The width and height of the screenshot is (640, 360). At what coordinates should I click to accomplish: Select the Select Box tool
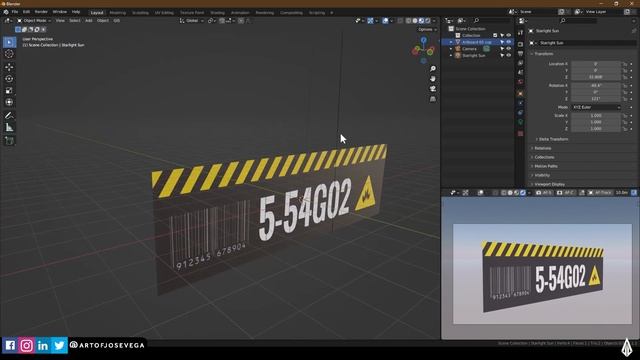(x=9, y=42)
